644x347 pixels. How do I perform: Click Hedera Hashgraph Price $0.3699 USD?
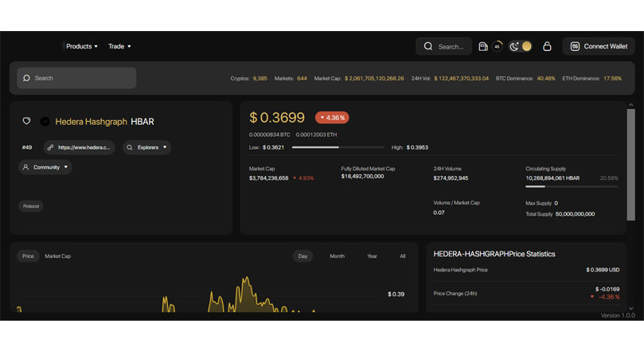coord(603,270)
